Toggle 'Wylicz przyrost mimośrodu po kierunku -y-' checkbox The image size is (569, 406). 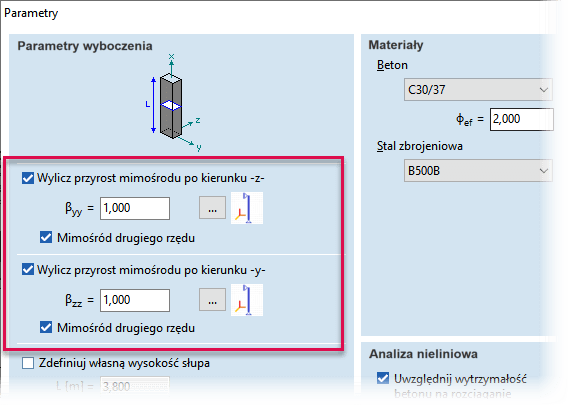(28, 270)
